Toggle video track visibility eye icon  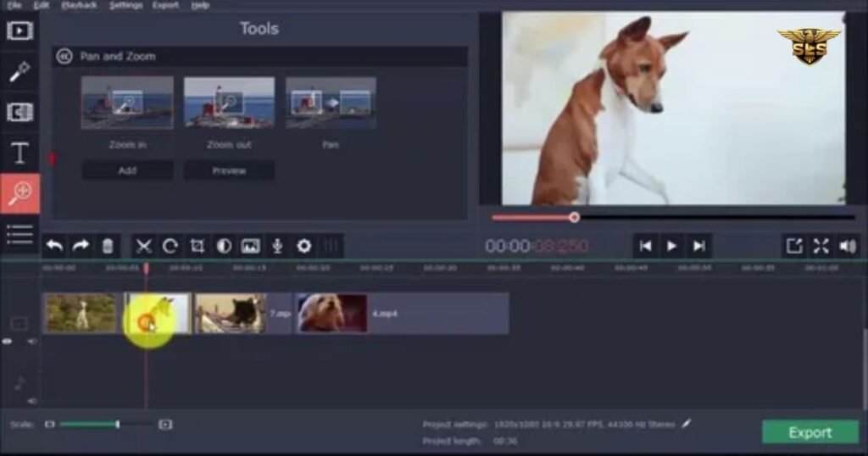[8, 341]
